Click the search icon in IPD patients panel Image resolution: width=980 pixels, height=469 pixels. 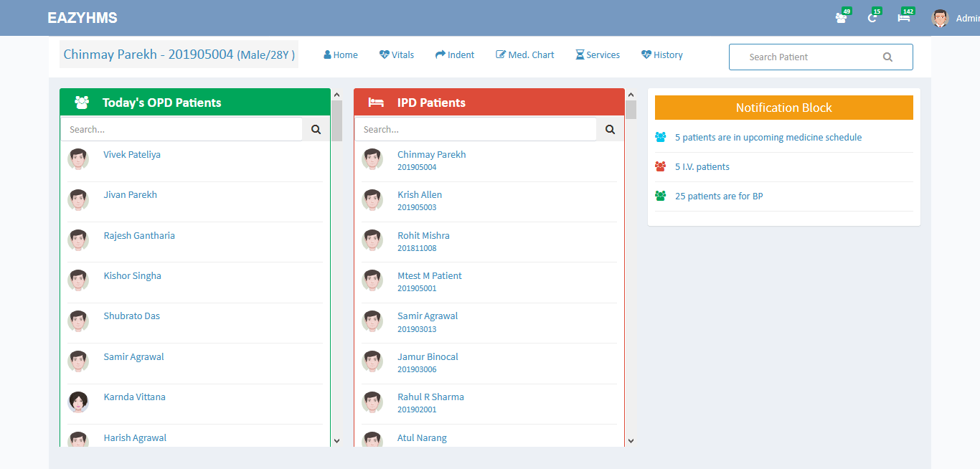point(610,130)
